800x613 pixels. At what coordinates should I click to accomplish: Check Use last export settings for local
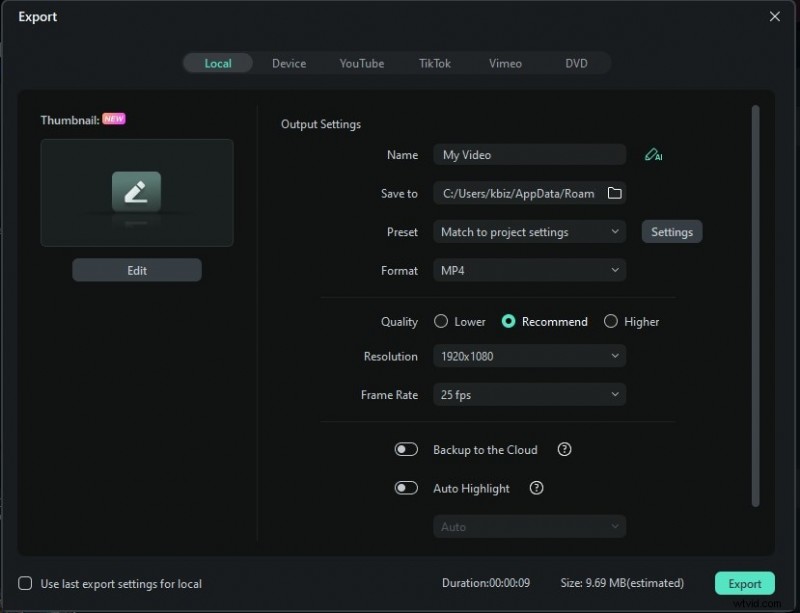click(x=25, y=583)
